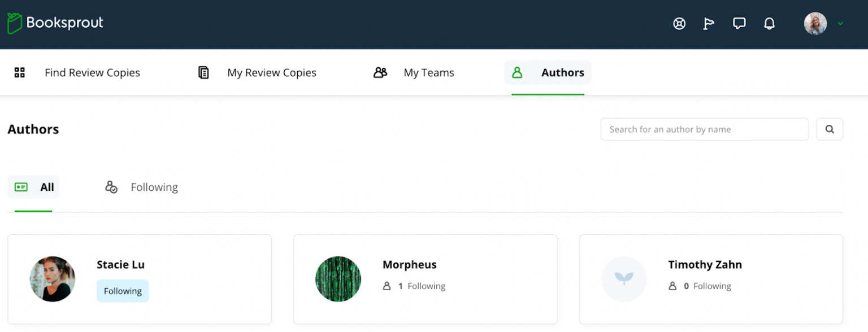The width and height of the screenshot is (868, 332).
Task: Click the author name search field
Action: (704, 129)
